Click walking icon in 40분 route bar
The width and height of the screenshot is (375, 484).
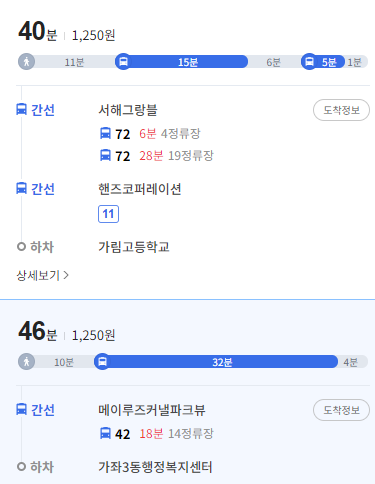26,62
